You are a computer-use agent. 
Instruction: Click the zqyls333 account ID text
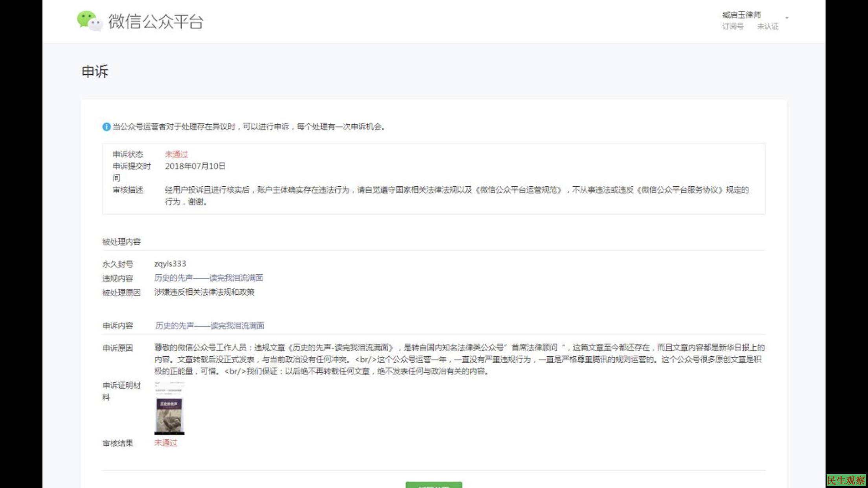pos(170,264)
